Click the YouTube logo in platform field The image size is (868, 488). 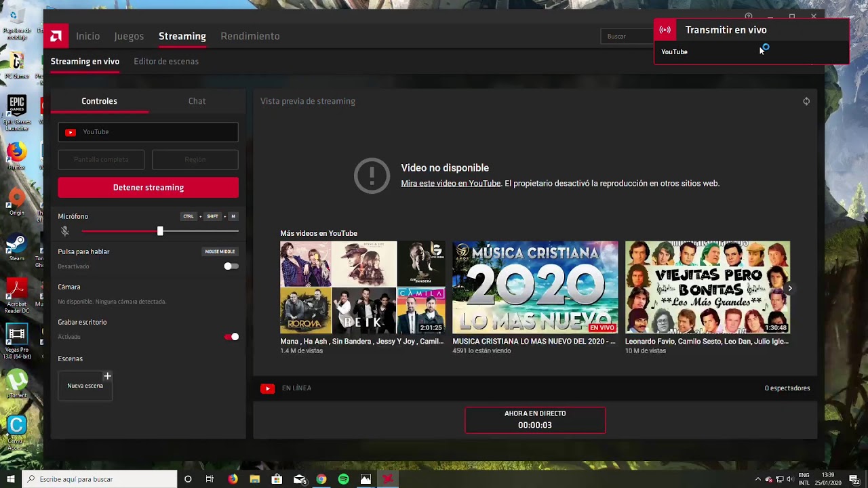[x=71, y=132]
